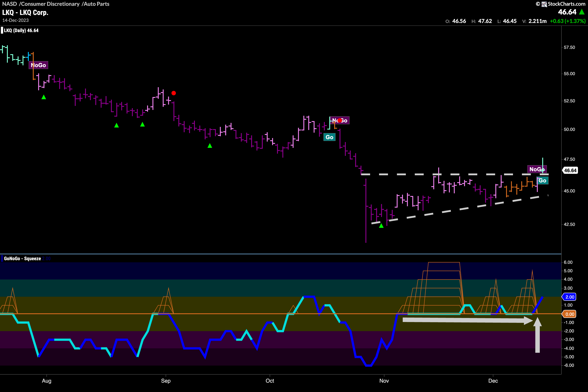Click the GoNoGo - Squeeze panel label
Screen dimensions: 588x392
[x=22, y=258]
